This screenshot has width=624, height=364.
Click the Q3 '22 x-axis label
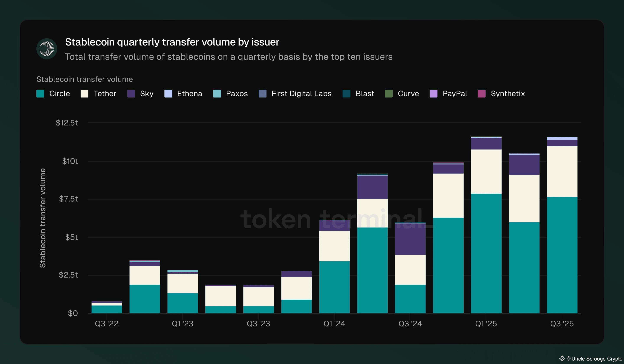coord(106,323)
